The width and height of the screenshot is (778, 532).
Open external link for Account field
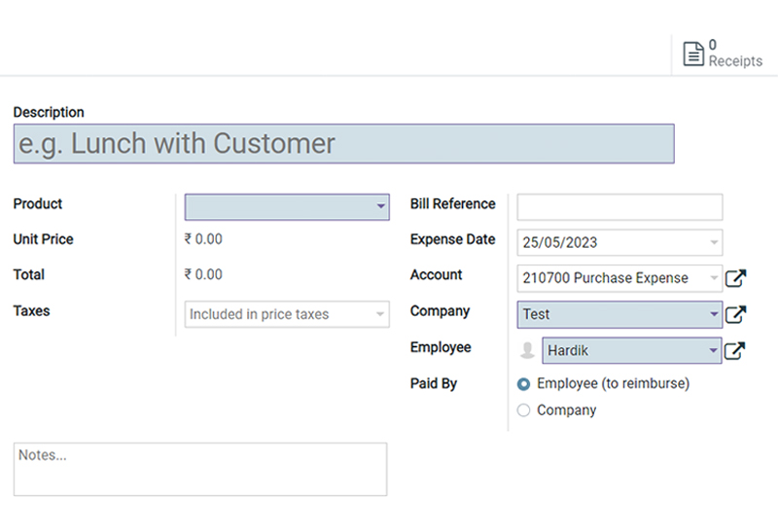[735, 278]
